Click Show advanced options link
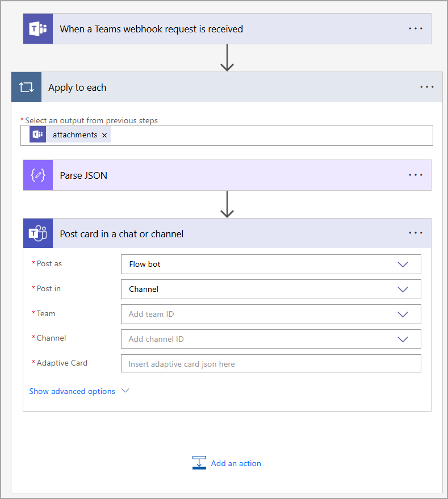This screenshot has width=448, height=499. click(72, 391)
